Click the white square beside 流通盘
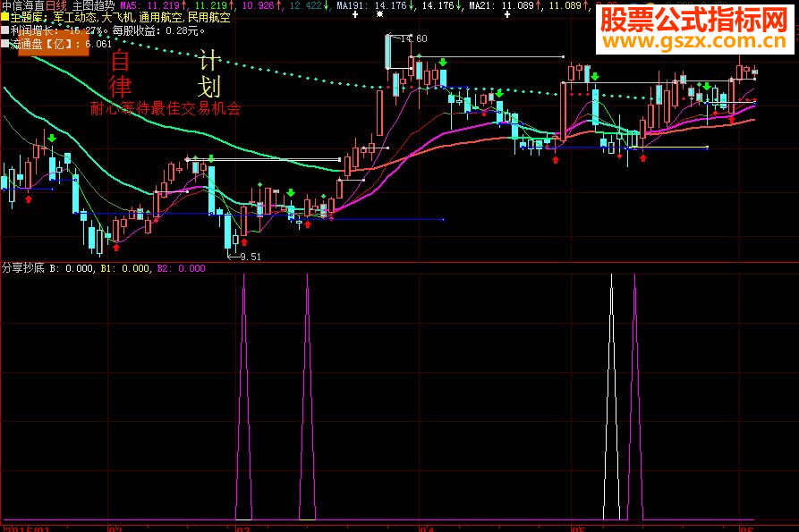 click(x=4, y=44)
